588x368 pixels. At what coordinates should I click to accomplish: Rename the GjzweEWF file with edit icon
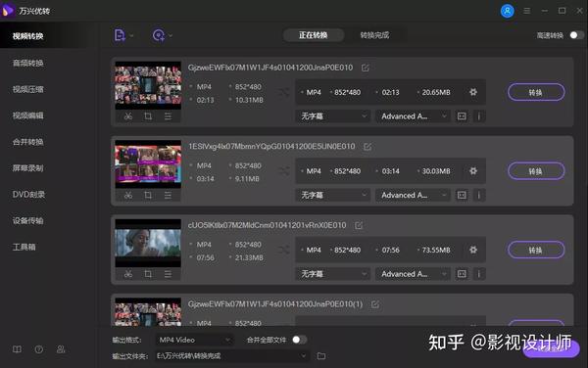(366, 68)
